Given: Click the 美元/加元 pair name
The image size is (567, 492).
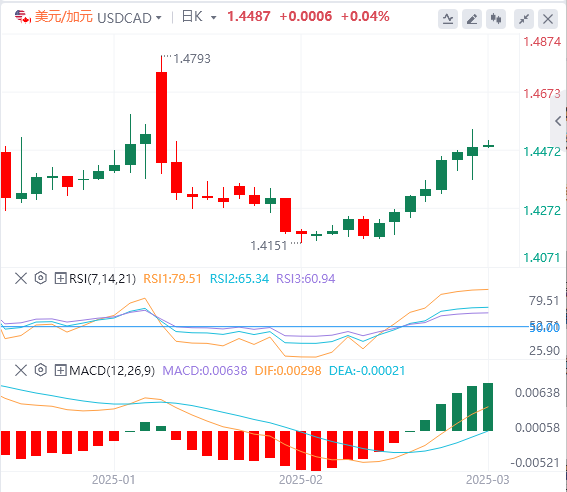Looking at the screenshot, I should [x=64, y=17].
